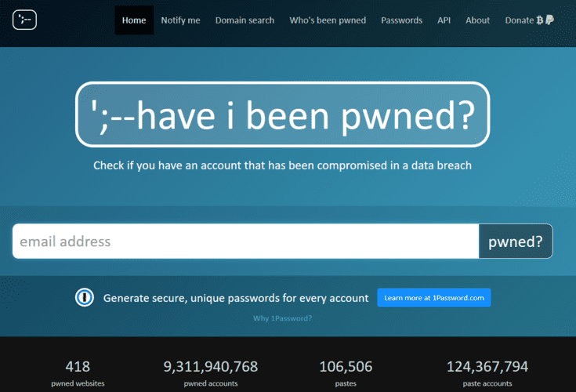Click the 1Password round logo icon
The width and height of the screenshot is (576, 392).
click(x=85, y=298)
